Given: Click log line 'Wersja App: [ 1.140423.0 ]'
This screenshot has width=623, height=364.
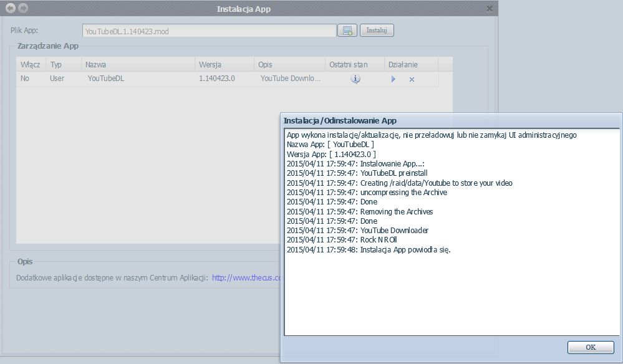Looking at the screenshot, I should (331, 154).
